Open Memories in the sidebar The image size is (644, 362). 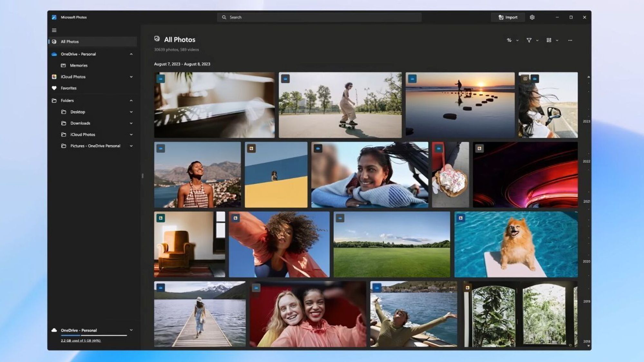click(x=93, y=65)
